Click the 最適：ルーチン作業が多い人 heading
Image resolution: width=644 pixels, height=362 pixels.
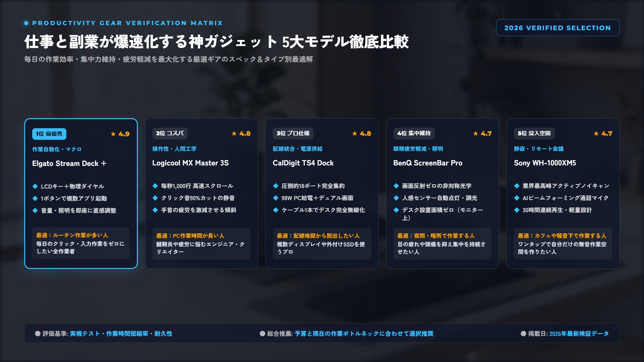(72, 235)
